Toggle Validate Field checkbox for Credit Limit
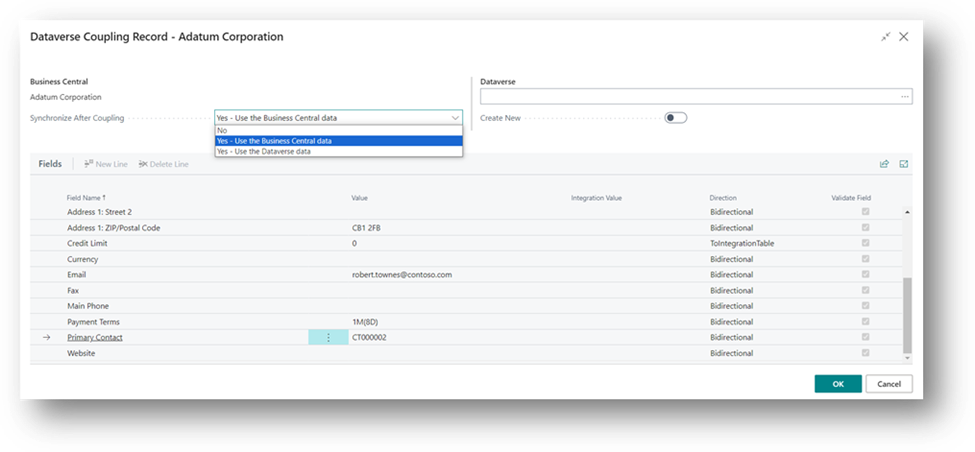The height and width of the screenshot is (452, 975). pos(865,243)
